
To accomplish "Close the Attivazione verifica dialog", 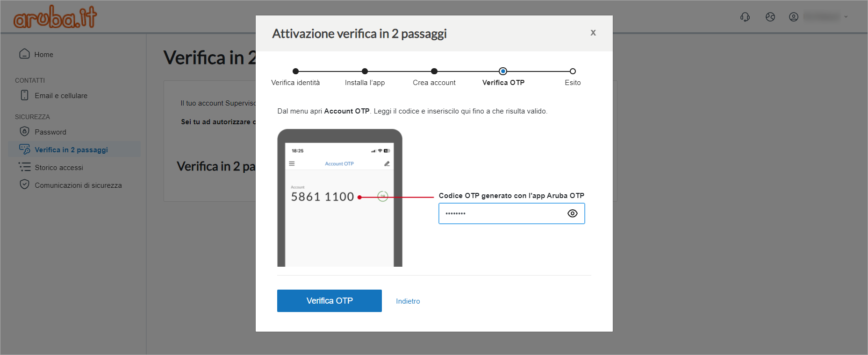I will [x=593, y=33].
